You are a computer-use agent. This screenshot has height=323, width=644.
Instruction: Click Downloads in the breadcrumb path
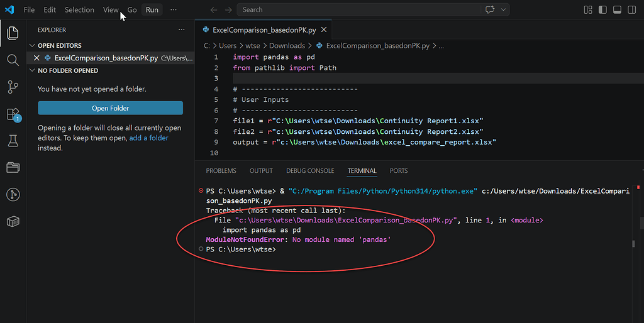(287, 45)
